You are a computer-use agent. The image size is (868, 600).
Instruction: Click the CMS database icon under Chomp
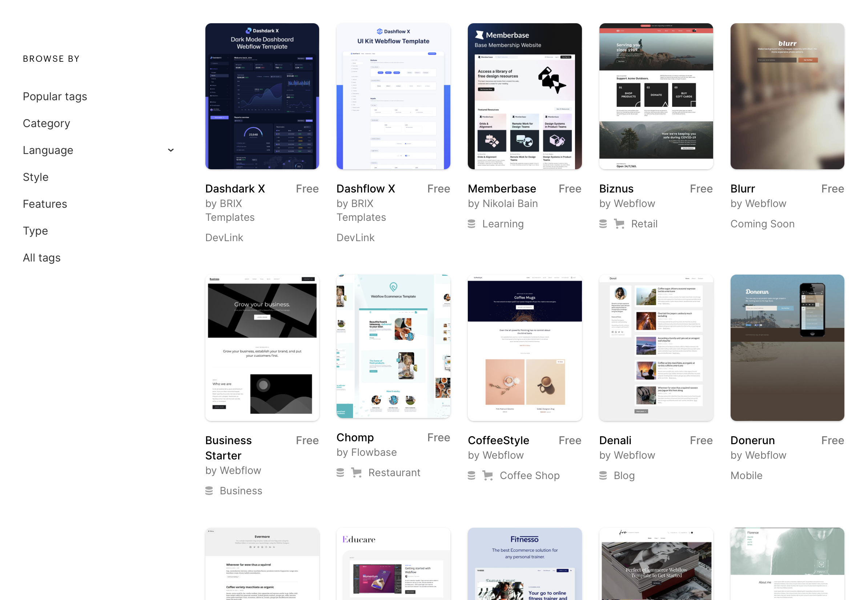pyautogui.click(x=340, y=473)
